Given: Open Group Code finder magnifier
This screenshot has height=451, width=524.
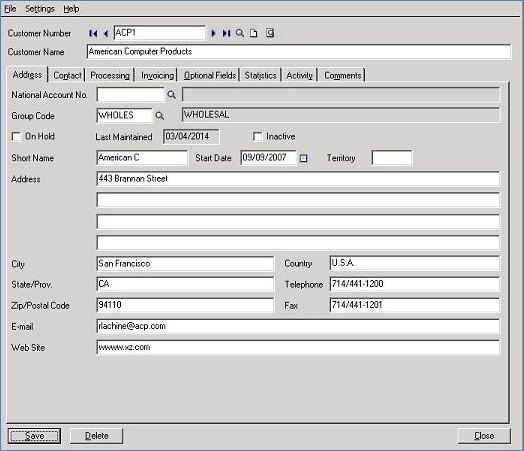Looking at the screenshot, I should [159, 116].
